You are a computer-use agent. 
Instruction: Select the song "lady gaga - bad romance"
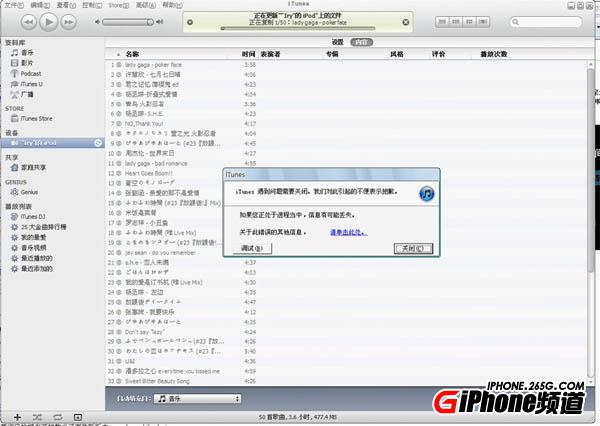(x=156, y=163)
